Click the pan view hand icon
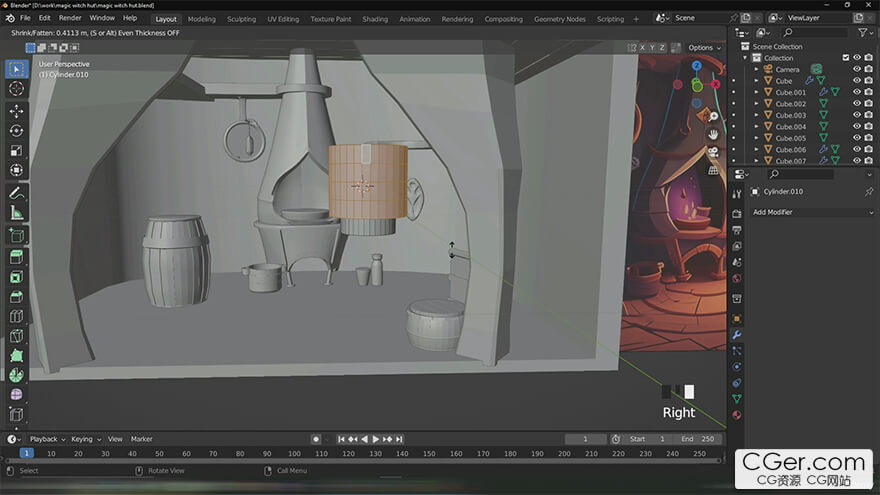This screenshot has height=495, width=880. [x=713, y=134]
